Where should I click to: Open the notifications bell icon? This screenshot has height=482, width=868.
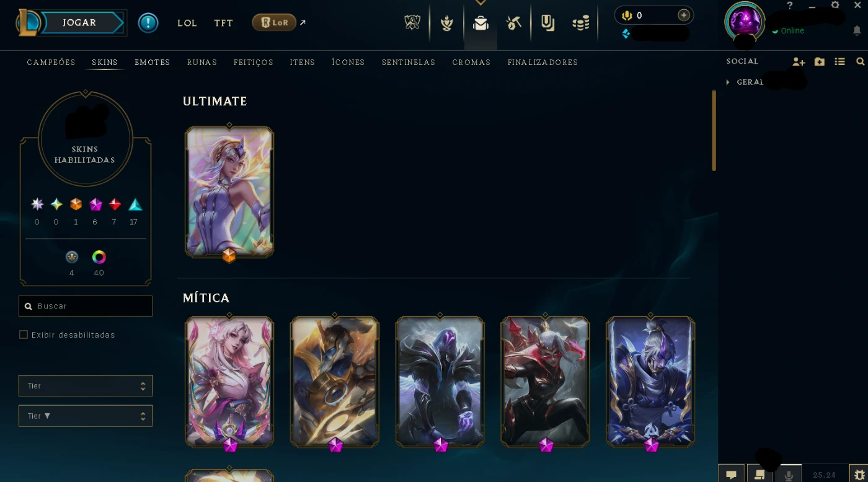coord(857,31)
